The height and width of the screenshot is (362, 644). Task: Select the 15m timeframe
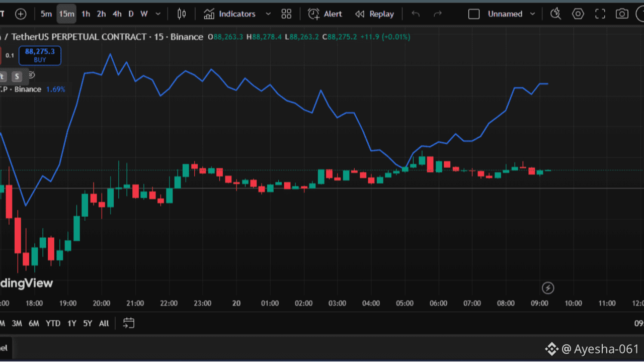[x=66, y=14]
